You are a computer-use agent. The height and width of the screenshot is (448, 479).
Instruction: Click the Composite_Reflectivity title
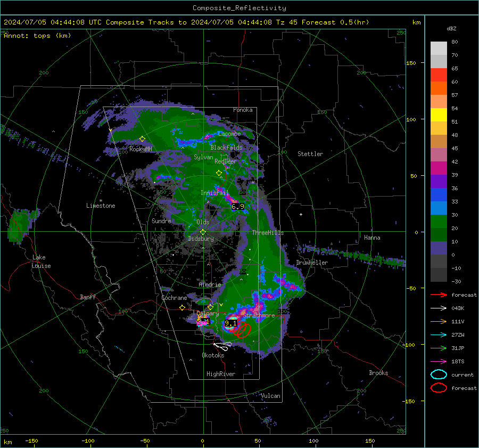pos(239,8)
